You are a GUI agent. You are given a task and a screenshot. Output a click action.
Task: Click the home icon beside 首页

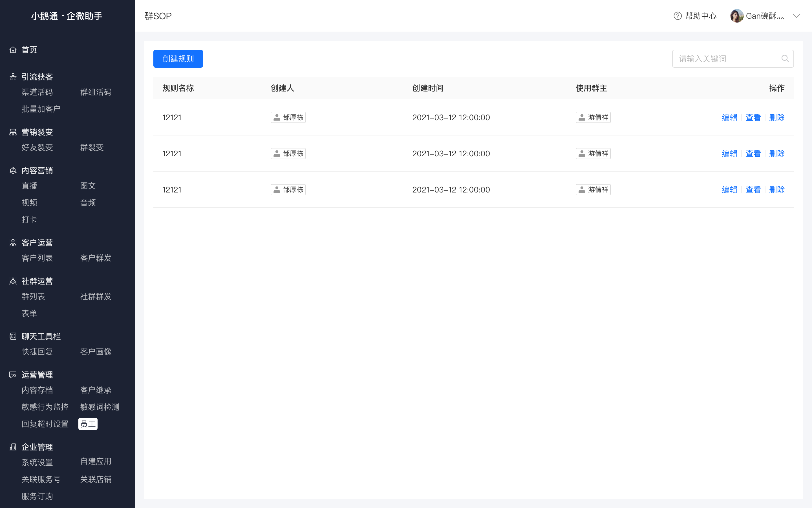pos(13,50)
